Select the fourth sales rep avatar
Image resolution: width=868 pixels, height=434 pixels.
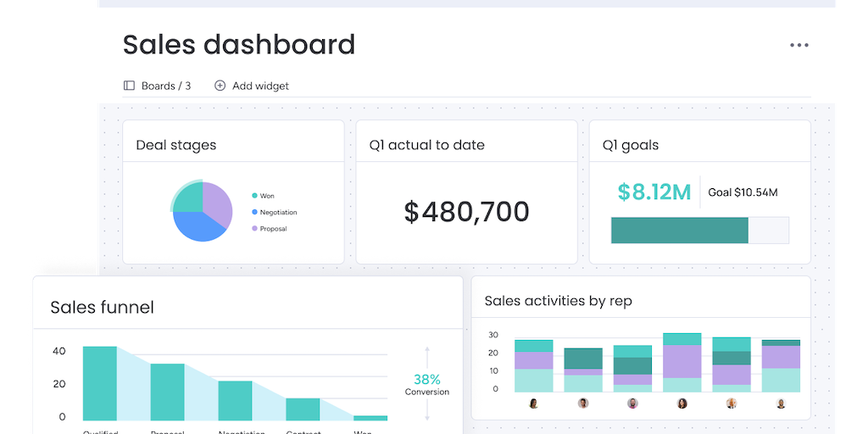pos(682,403)
